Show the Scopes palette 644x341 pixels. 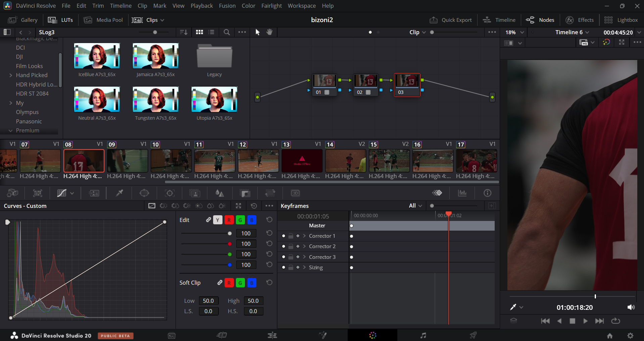click(462, 193)
